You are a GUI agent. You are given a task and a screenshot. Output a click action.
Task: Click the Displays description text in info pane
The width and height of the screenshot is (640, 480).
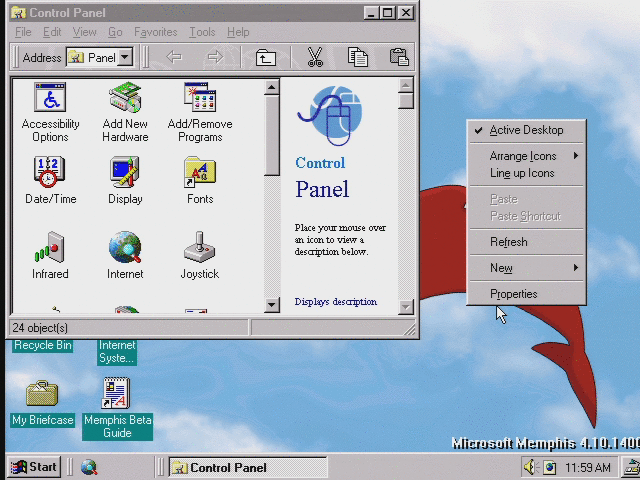click(336, 302)
